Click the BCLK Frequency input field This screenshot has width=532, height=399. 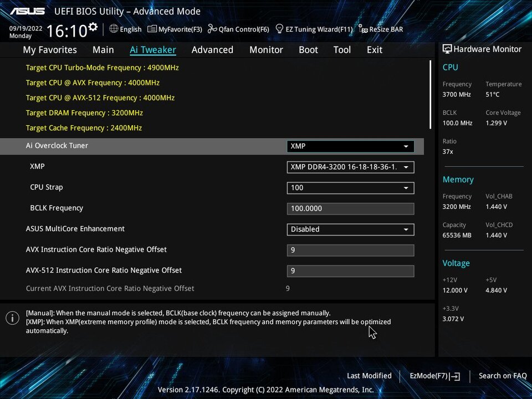tap(350, 209)
